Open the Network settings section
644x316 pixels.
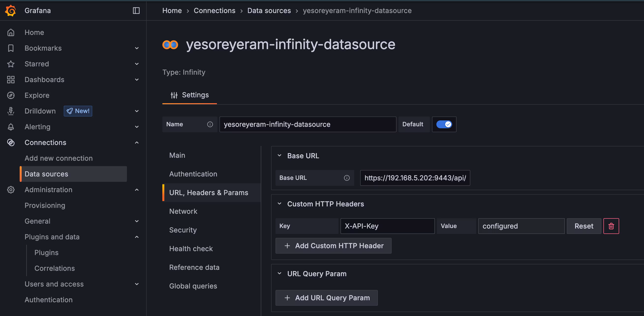pyautogui.click(x=183, y=211)
